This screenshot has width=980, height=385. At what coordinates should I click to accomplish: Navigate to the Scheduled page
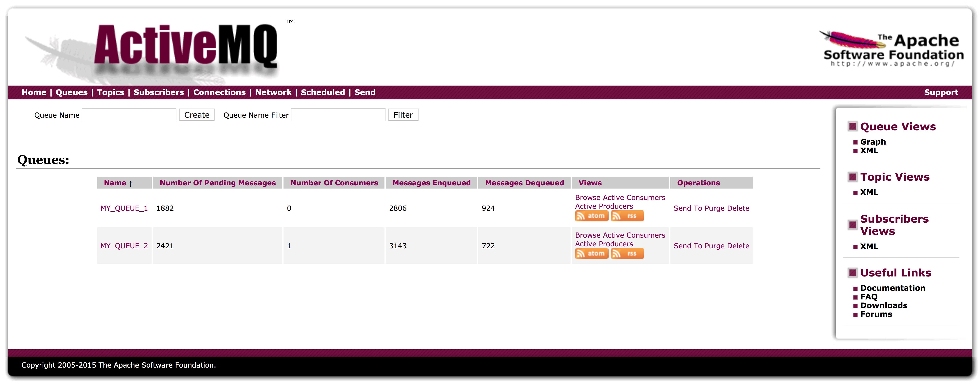(323, 92)
